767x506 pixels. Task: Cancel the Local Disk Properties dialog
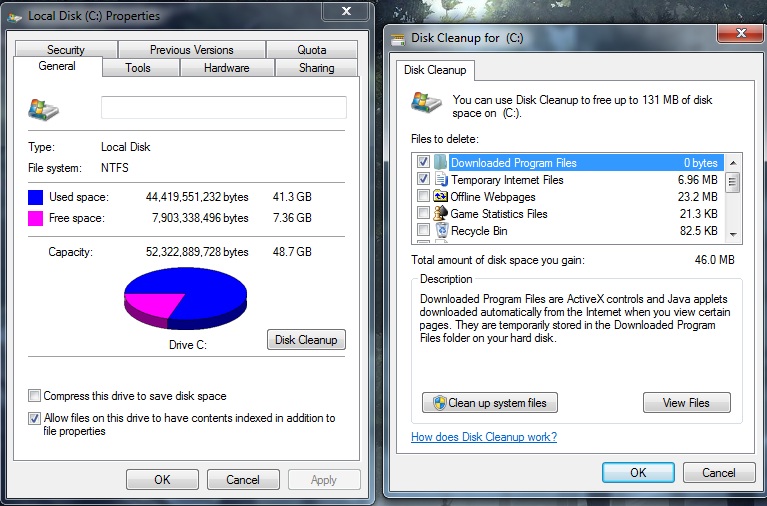[x=243, y=480]
